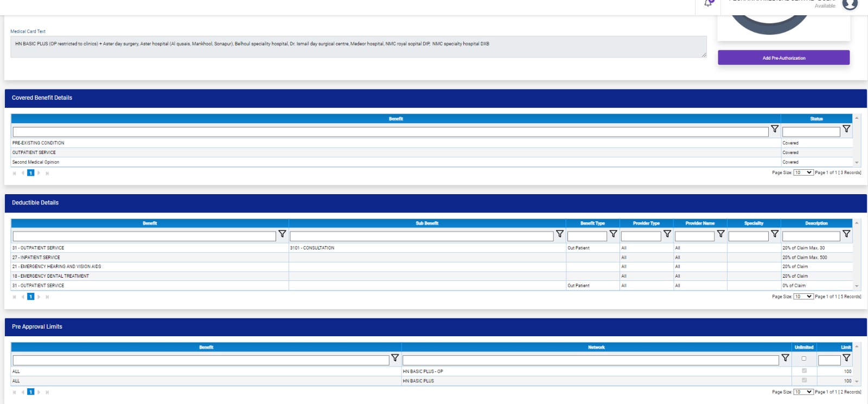Go to next page in Pre Approval Limits
The image size is (868, 404).
[39, 392]
